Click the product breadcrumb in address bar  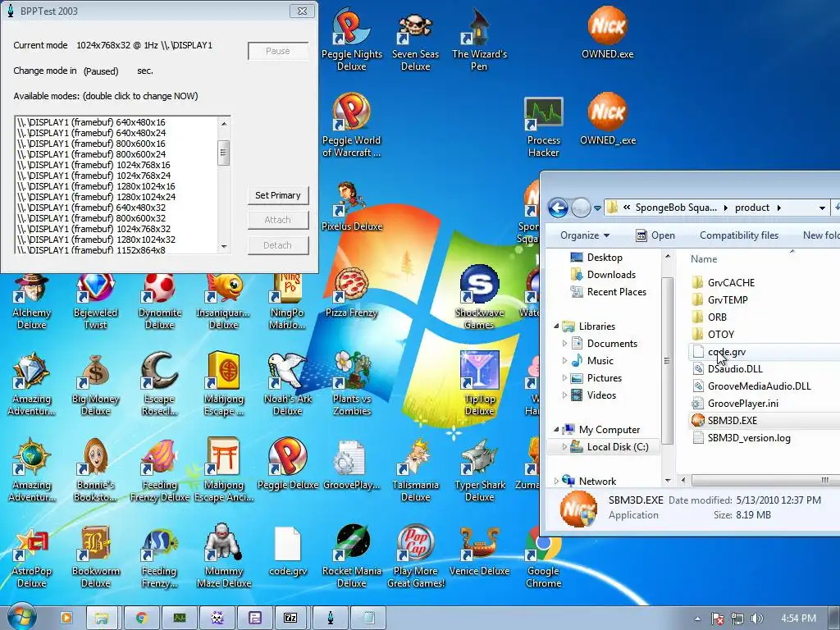(x=751, y=208)
